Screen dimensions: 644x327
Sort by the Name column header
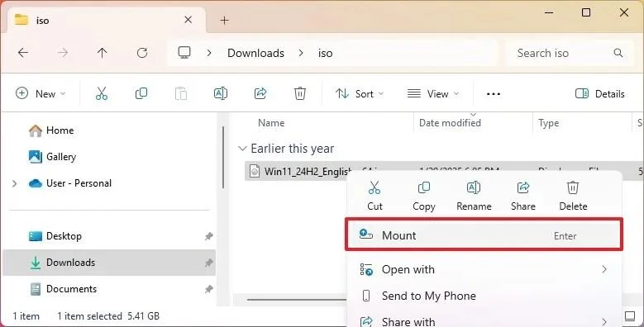tap(271, 123)
